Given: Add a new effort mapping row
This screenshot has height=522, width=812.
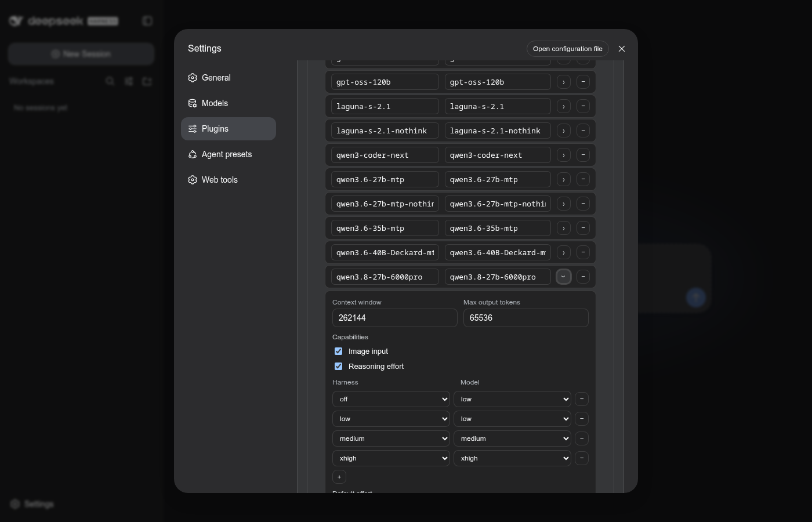Looking at the screenshot, I should pyautogui.click(x=339, y=477).
